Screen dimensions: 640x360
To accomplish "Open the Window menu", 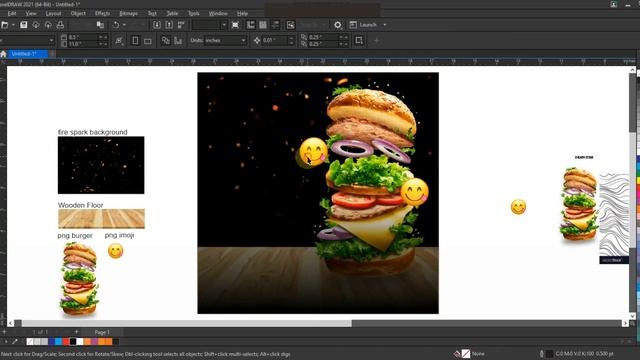I will pos(218,13).
